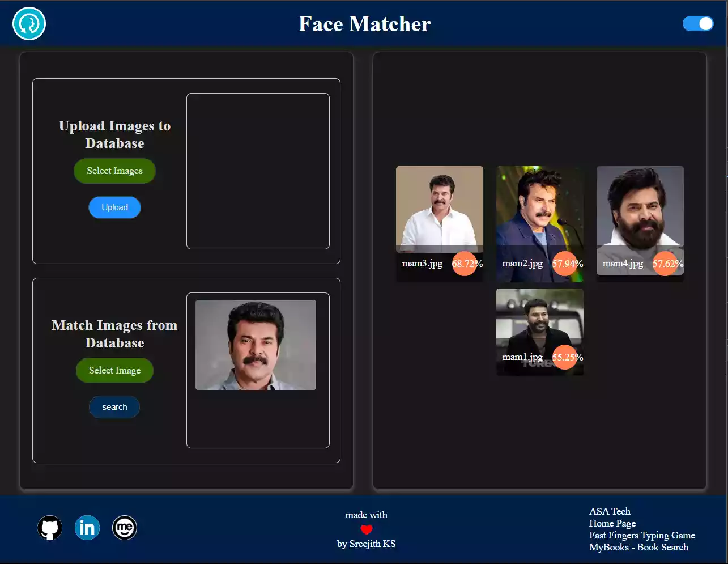The image size is (728, 564).
Task: Open Fast Fingers Typing Game link
Action: 642,535
